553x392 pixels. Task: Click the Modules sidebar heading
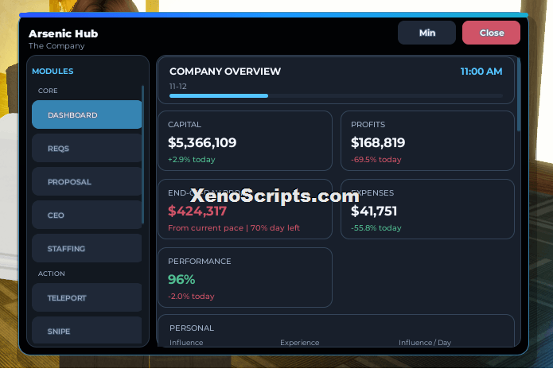[x=53, y=72]
